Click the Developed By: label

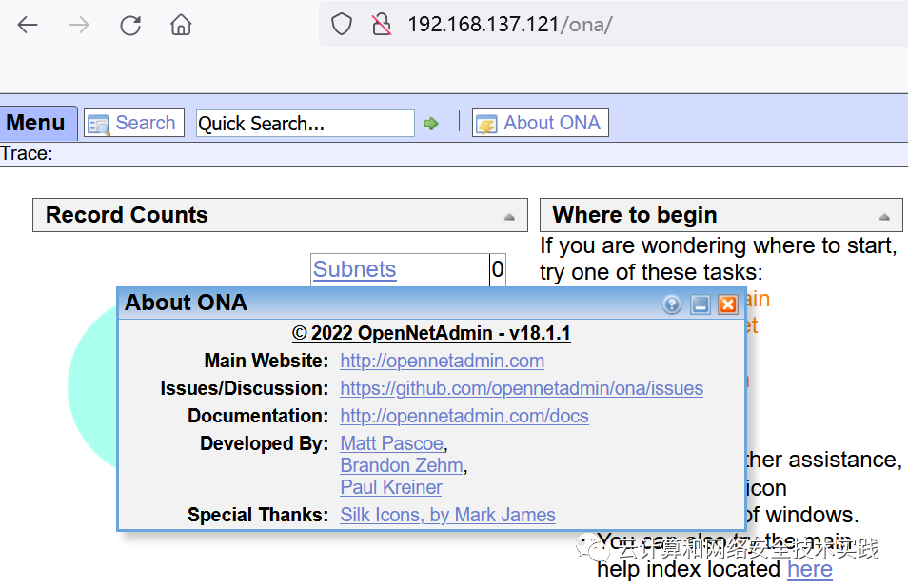pyautogui.click(x=264, y=443)
